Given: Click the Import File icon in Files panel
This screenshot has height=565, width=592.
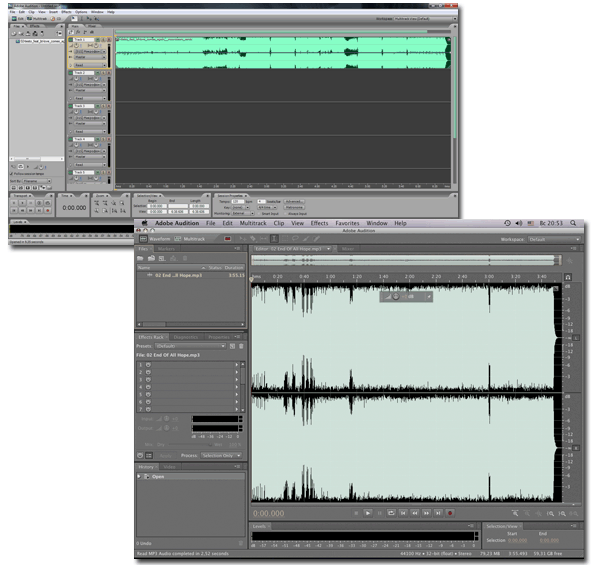Looking at the screenshot, I should click(x=151, y=258).
